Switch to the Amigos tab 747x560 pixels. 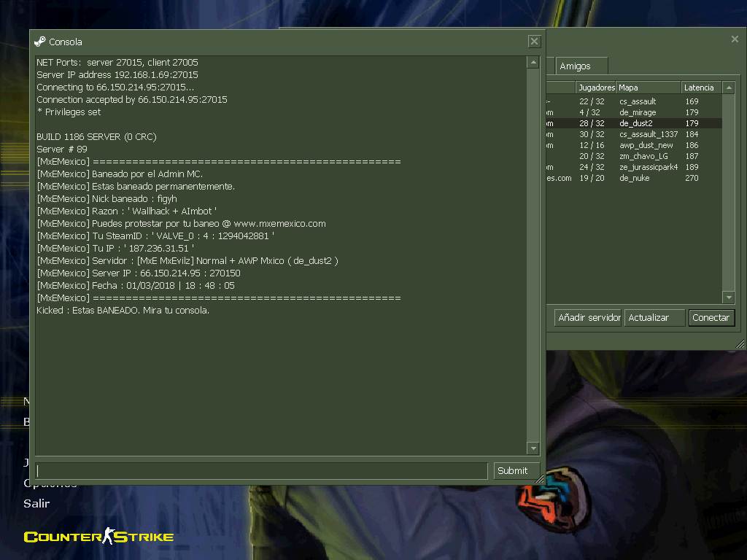(x=581, y=66)
